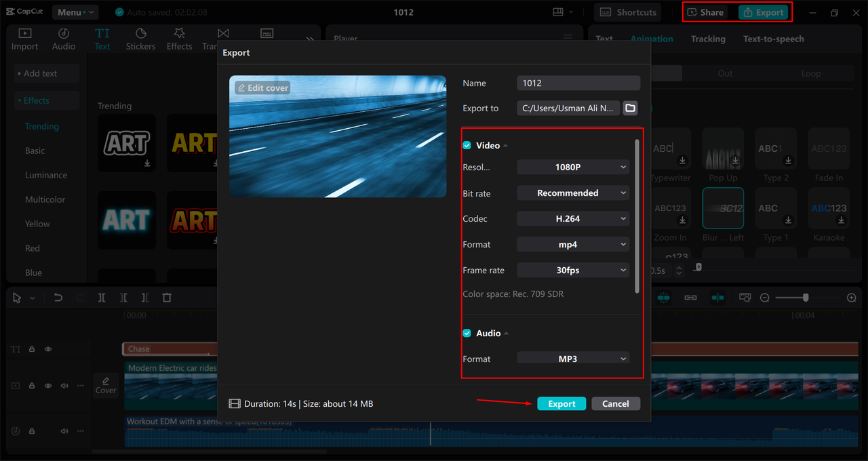Open the CapCut Menu dropdown

[x=75, y=12]
